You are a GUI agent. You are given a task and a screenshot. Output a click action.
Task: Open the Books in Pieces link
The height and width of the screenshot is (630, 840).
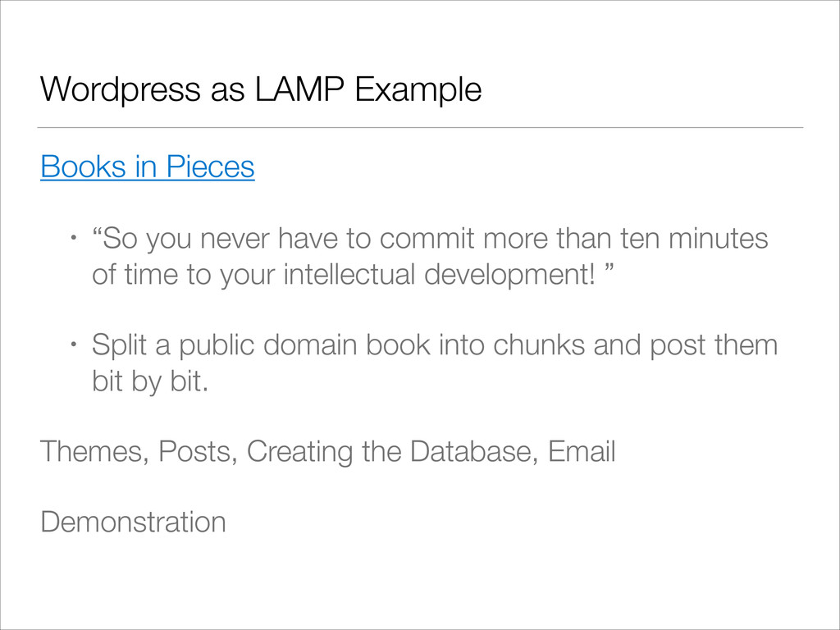pyautogui.click(x=148, y=167)
